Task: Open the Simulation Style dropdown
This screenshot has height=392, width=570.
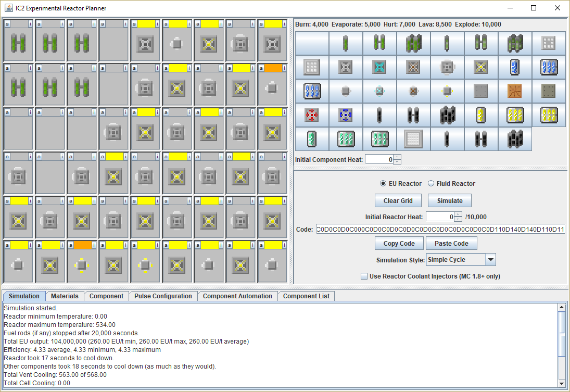Action: pos(490,260)
